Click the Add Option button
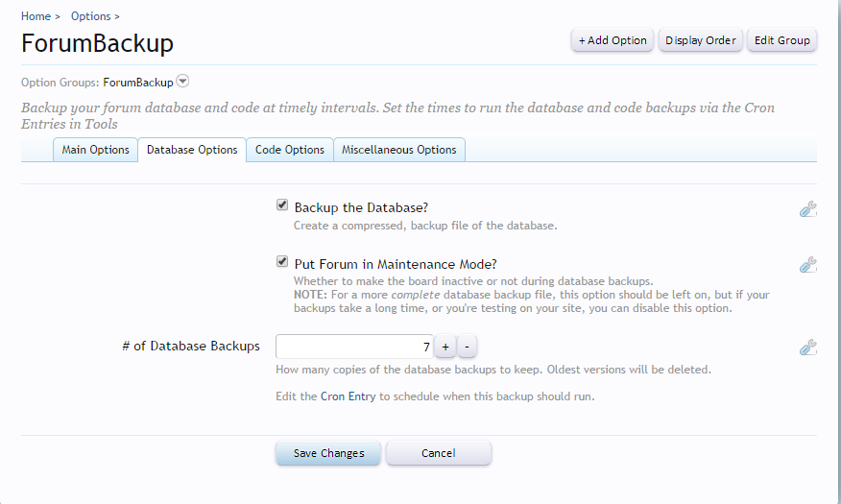The width and height of the screenshot is (841, 504). pyautogui.click(x=613, y=40)
